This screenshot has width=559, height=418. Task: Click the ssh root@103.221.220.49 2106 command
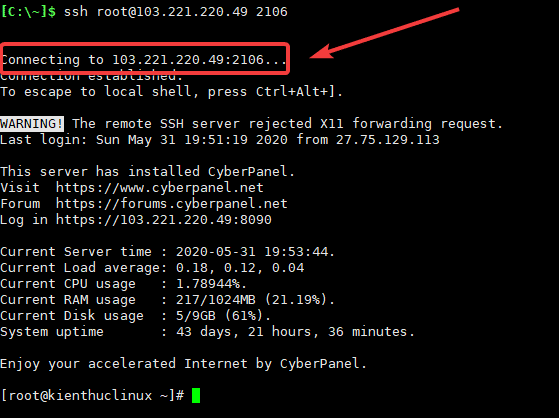(x=175, y=12)
